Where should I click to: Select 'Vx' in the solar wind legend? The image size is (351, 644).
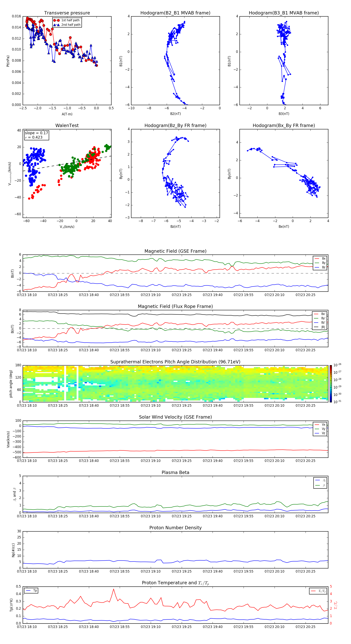pyautogui.click(x=324, y=424)
